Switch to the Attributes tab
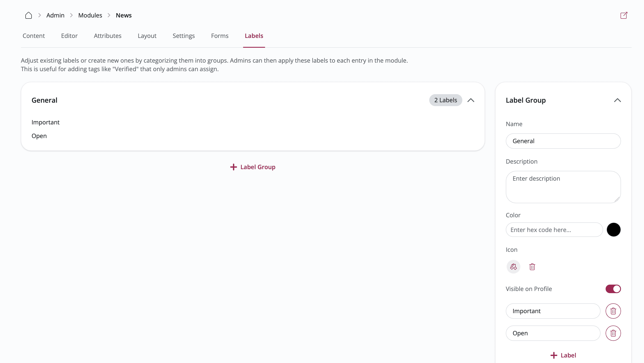This screenshot has width=644, height=363. tap(107, 36)
